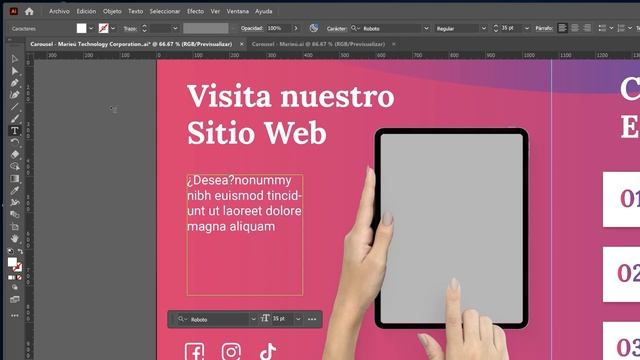Select the Eraser tool
This screenshot has height=360, width=640.
(14, 155)
